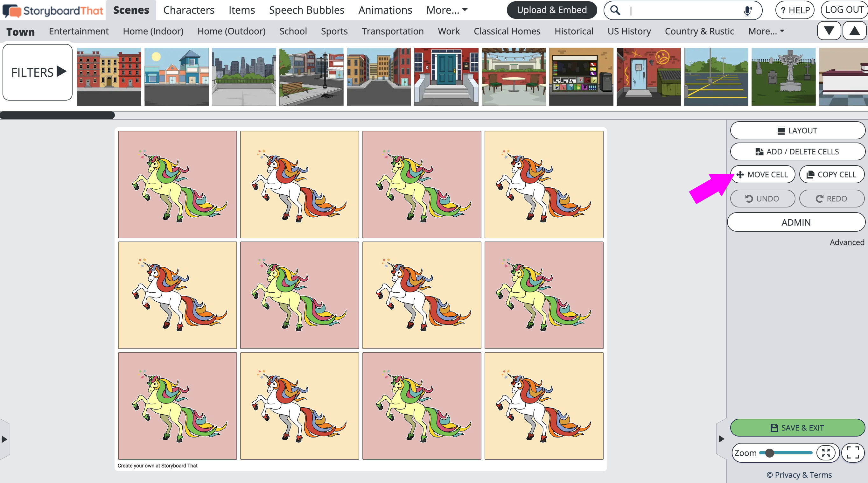Click the LAYOUT button
Image resolution: width=868 pixels, height=483 pixels.
[x=797, y=130]
